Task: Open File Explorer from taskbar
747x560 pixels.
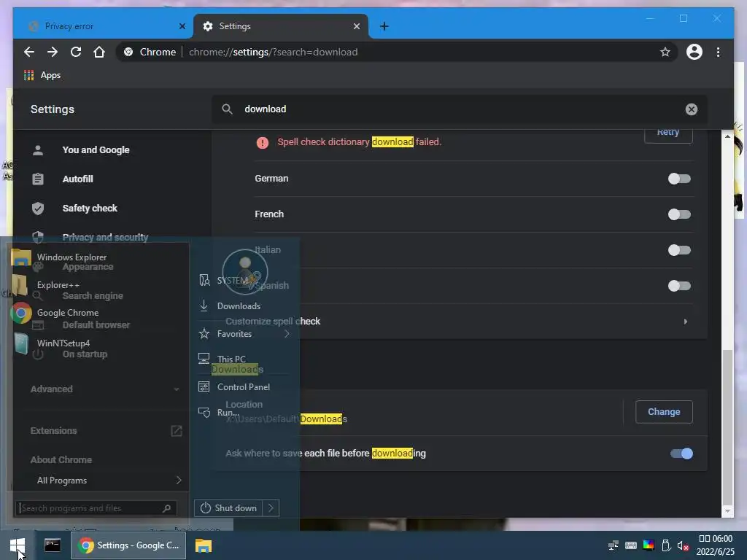Action: (x=204, y=545)
